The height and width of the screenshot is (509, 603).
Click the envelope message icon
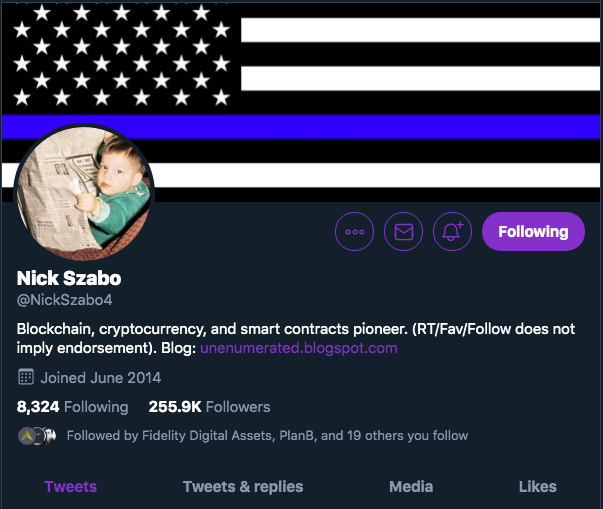(x=403, y=231)
